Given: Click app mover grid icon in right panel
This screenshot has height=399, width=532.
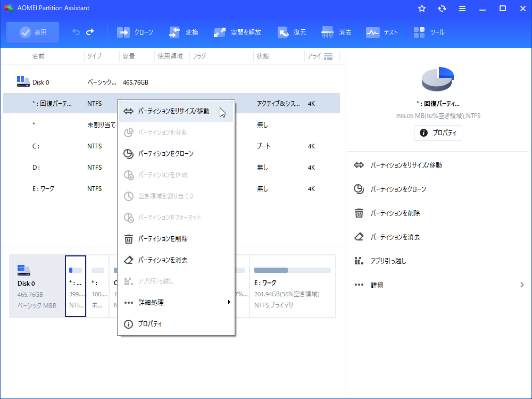Looking at the screenshot, I should 359,261.
